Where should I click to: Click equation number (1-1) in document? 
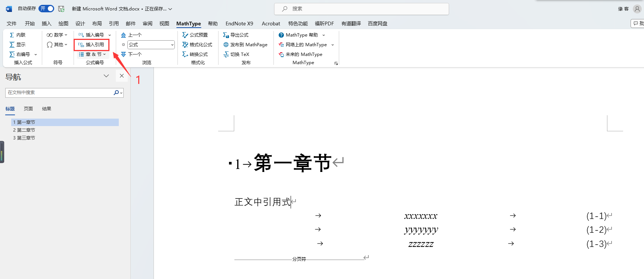pos(596,216)
